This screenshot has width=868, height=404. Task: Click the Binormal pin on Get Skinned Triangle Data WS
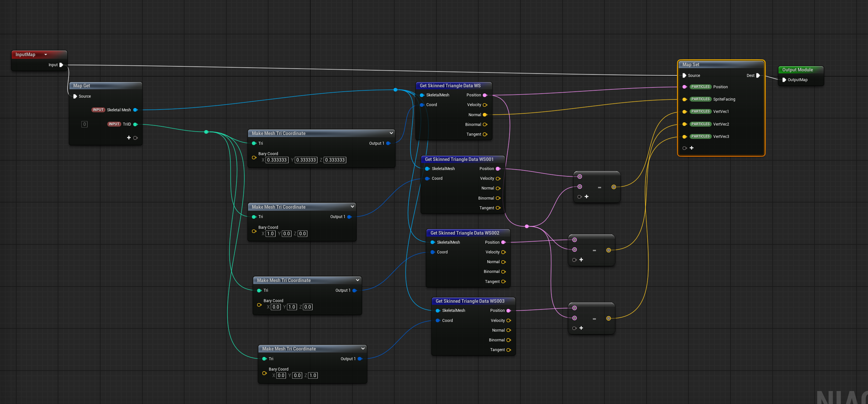485,125
